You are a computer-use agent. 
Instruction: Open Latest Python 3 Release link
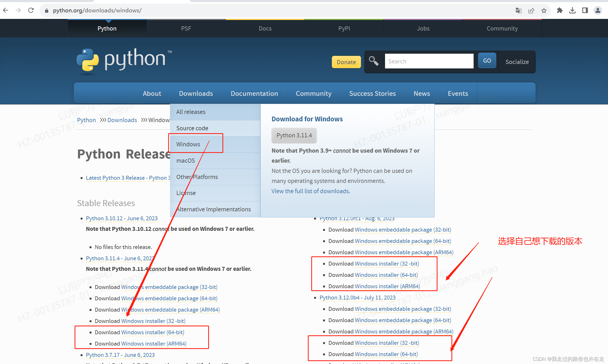128,178
